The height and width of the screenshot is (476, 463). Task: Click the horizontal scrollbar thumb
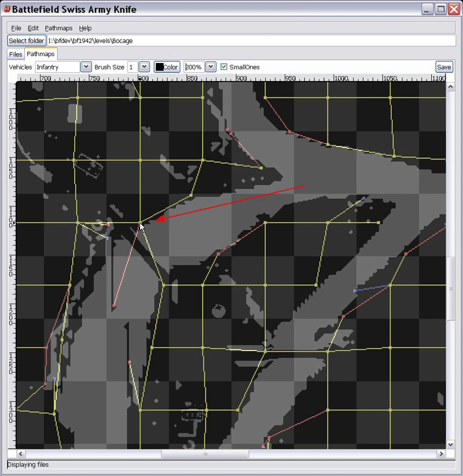[205, 454]
